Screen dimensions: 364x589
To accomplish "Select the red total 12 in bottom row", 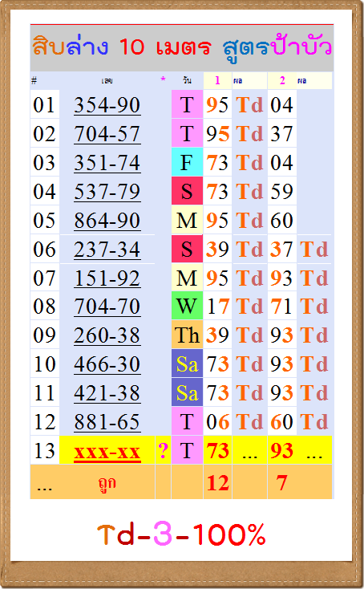I will [217, 483].
